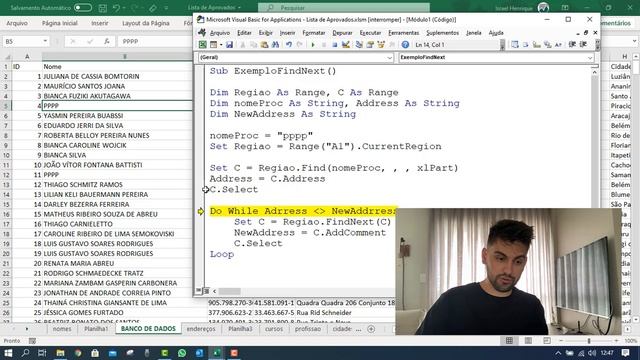
Task: Open the Executar menu in VBA editor
Action: click(370, 33)
